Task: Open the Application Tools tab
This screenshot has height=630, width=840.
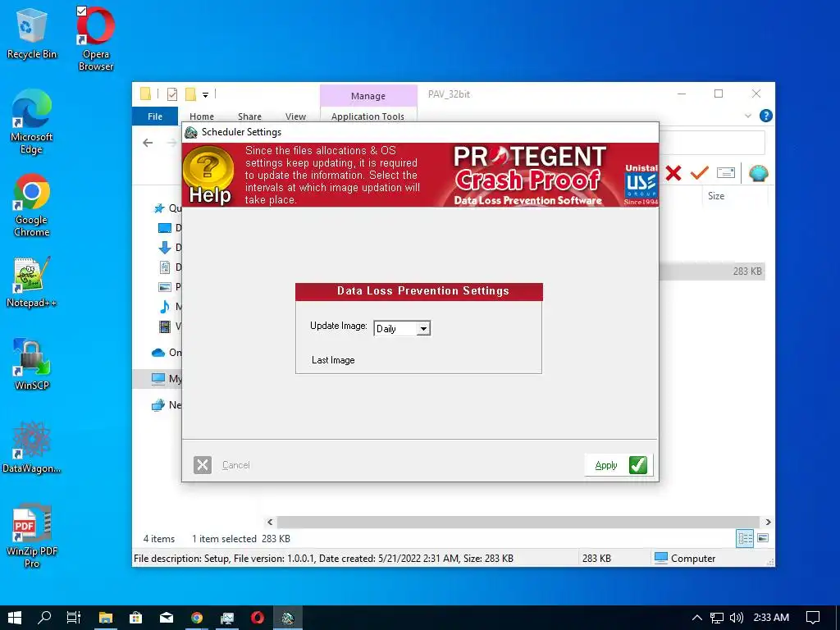Action: point(367,116)
